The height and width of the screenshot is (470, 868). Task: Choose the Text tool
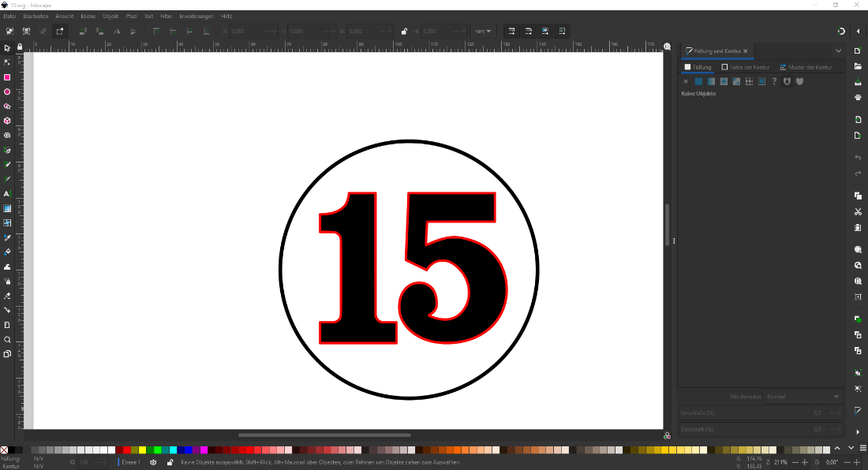click(7, 193)
